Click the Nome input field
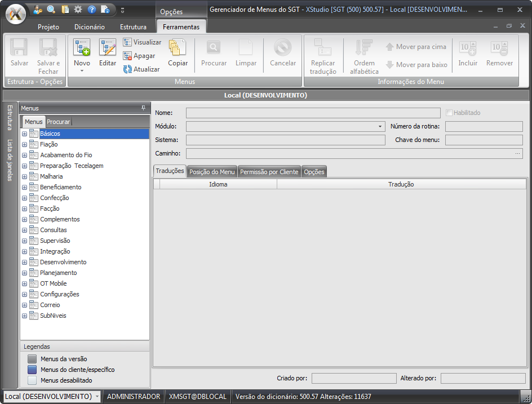 (x=313, y=113)
